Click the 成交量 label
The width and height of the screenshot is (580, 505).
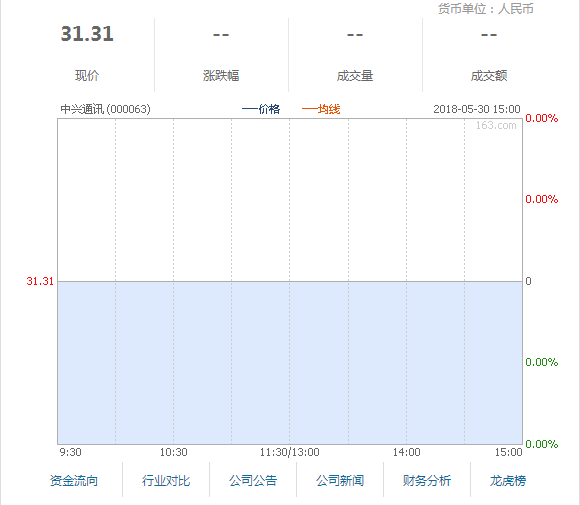[x=355, y=75]
